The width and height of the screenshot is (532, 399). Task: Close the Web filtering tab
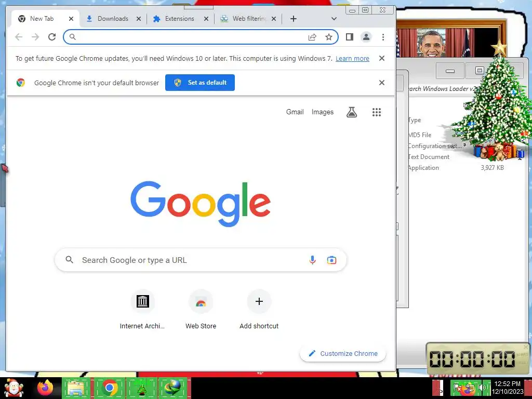click(x=274, y=19)
